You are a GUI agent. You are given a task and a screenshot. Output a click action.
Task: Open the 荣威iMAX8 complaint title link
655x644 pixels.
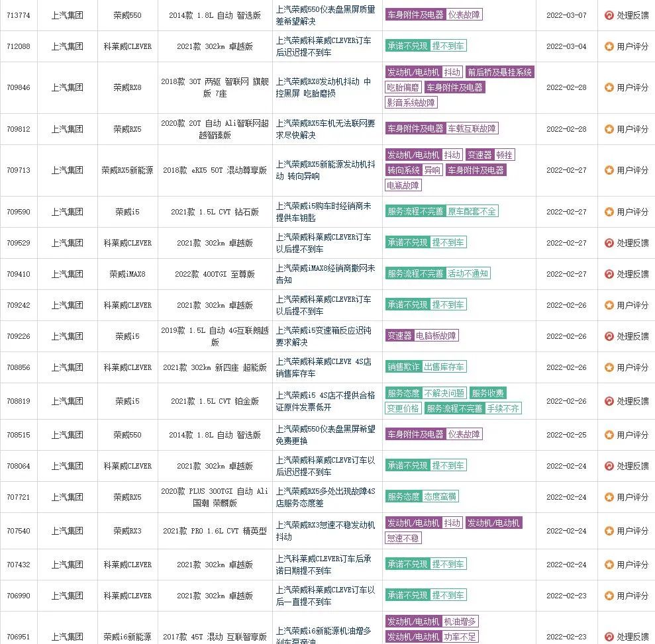pyautogui.click(x=326, y=274)
